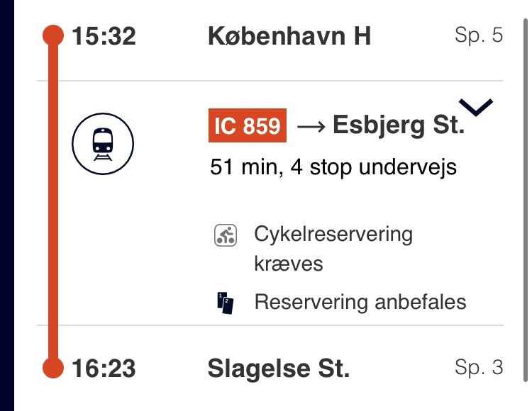
Task: Click the 15:32 departure time
Action: pos(104,36)
